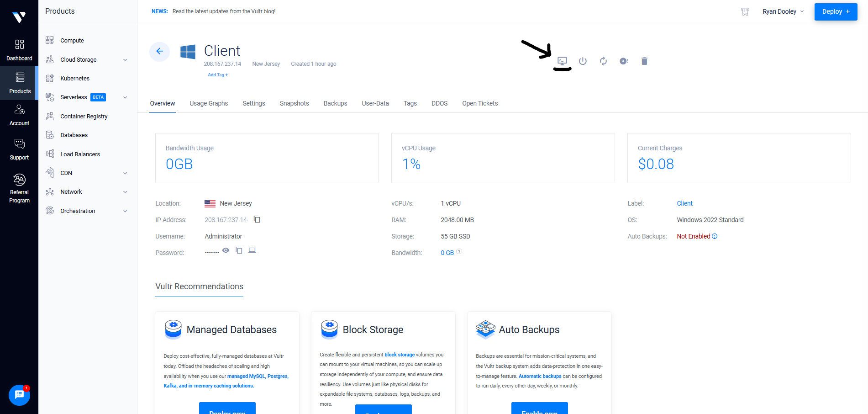Click the reinstall disk icon
Screen dimensions: 868x414
coord(624,61)
